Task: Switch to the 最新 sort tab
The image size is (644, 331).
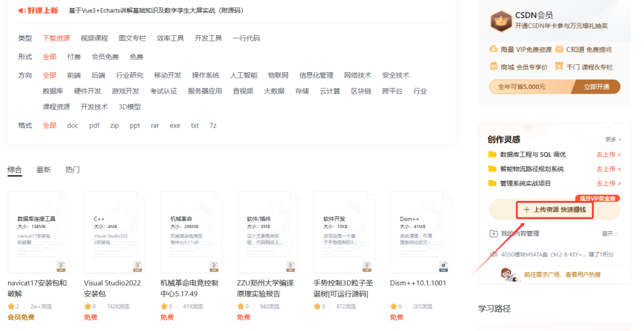Action: pos(43,170)
